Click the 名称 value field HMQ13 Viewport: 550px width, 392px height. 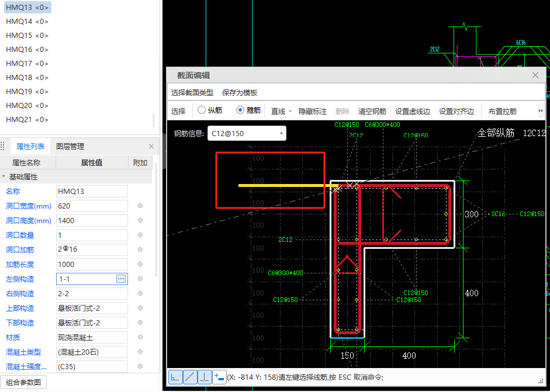click(92, 191)
